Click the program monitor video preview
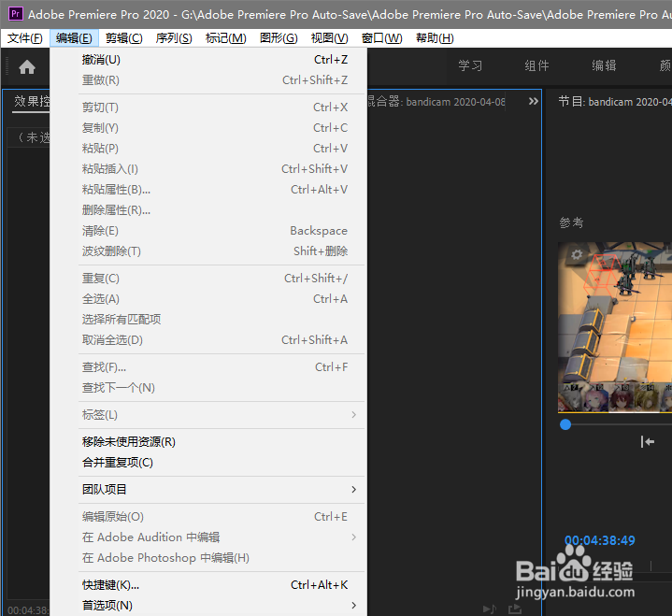672x616 pixels. pyautogui.click(x=615, y=327)
